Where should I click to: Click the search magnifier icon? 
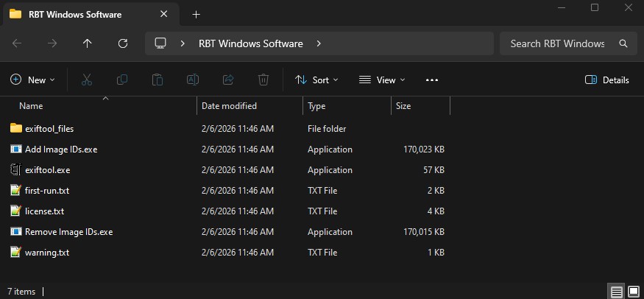(x=623, y=43)
